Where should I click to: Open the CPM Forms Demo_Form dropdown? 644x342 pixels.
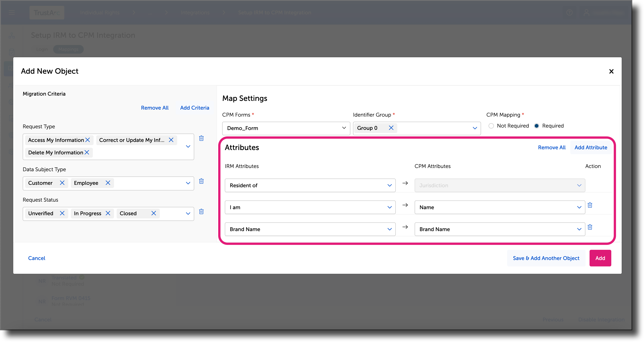(344, 128)
